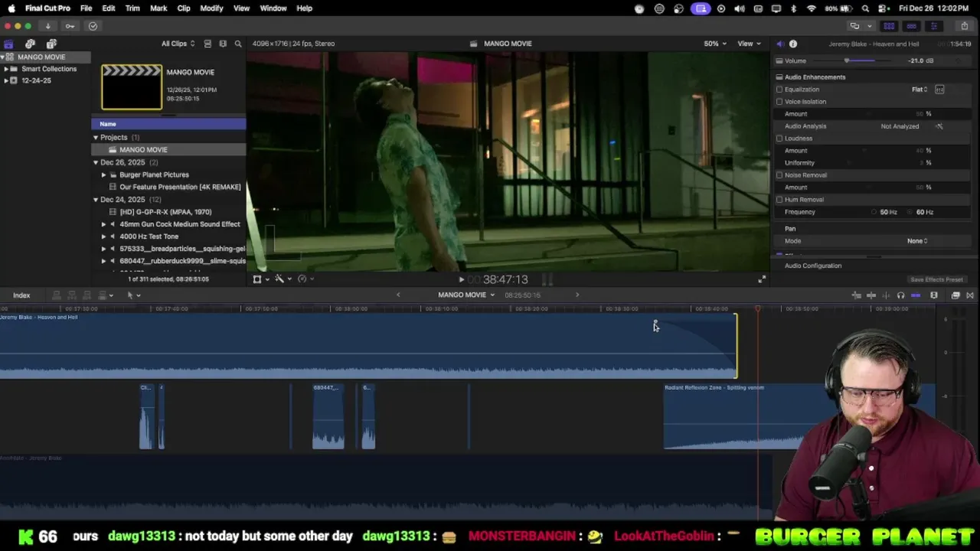Click the Save Effects Preset button
Image resolution: width=980 pixels, height=551 pixels.
pyautogui.click(x=936, y=279)
